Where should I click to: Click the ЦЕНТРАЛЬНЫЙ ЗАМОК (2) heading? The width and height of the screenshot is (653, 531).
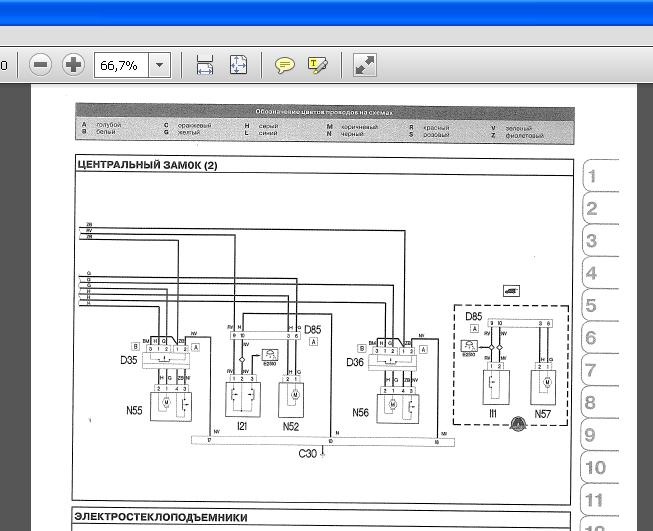point(147,165)
